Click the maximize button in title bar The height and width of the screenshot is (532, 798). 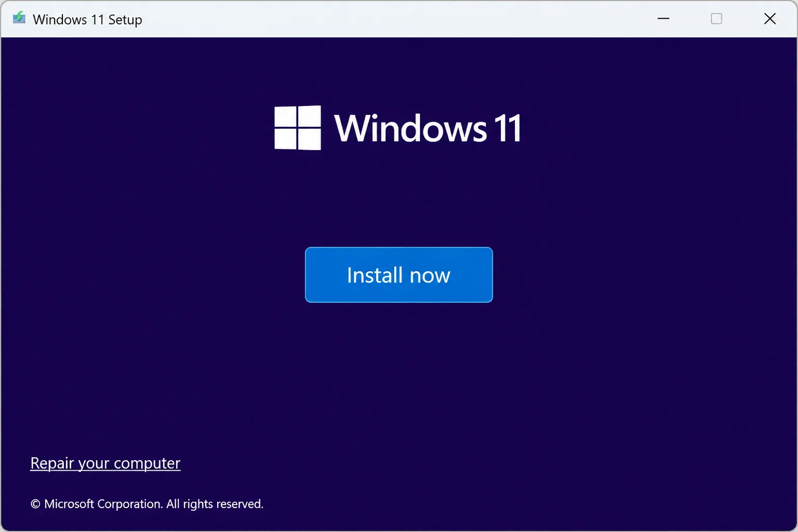716,19
